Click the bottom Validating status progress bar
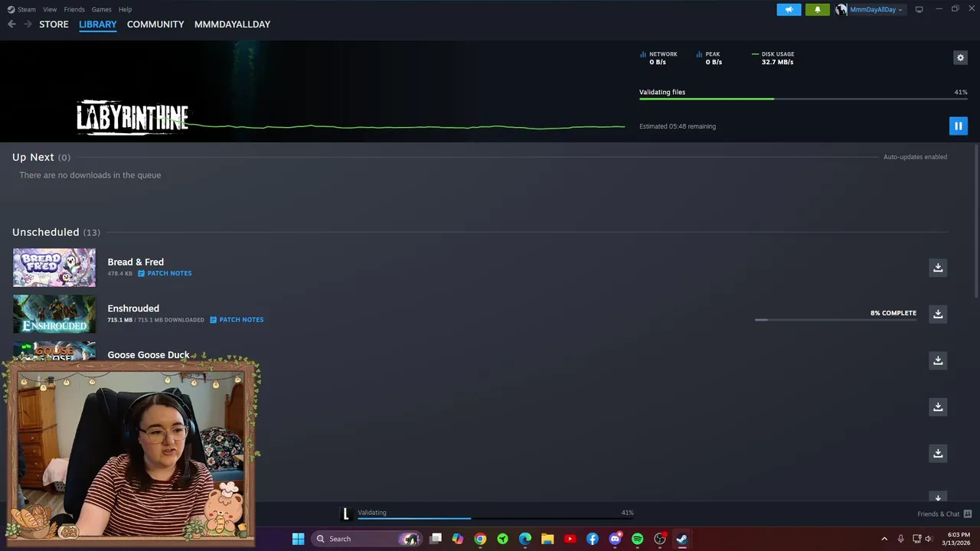Image resolution: width=980 pixels, height=551 pixels. click(x=495, y=518)
